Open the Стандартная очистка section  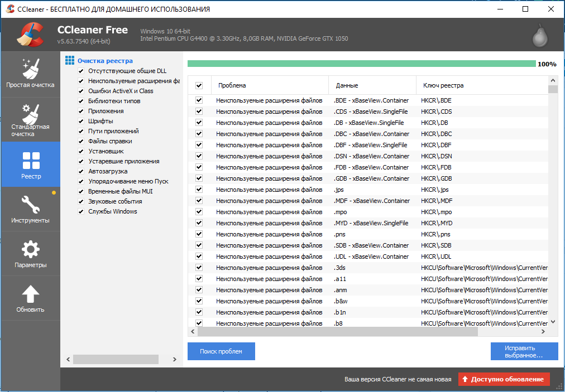click(x=30, y=119)
